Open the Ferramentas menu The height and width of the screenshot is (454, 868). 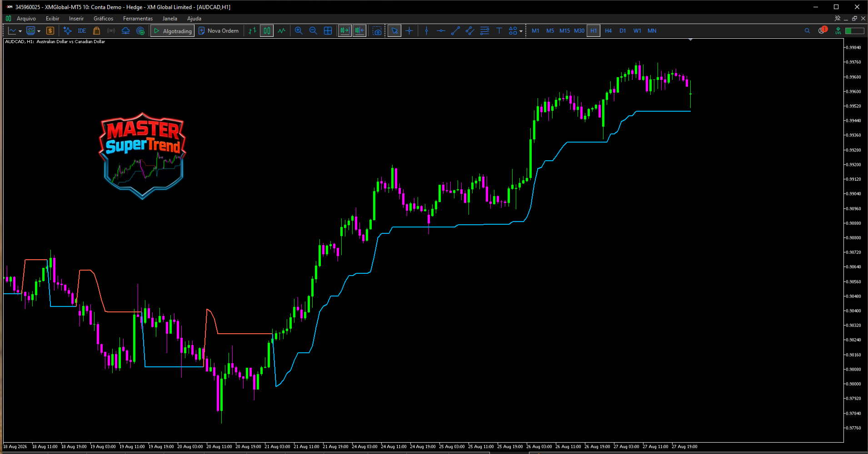[138, 19]
